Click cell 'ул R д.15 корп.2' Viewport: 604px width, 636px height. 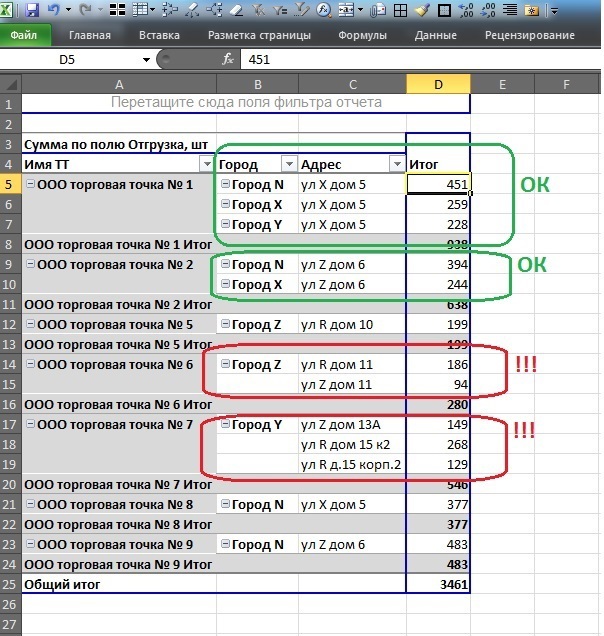352,464
